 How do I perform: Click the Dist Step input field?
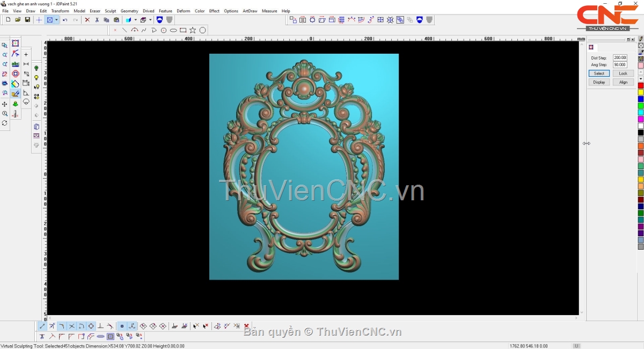pos(620,57)
